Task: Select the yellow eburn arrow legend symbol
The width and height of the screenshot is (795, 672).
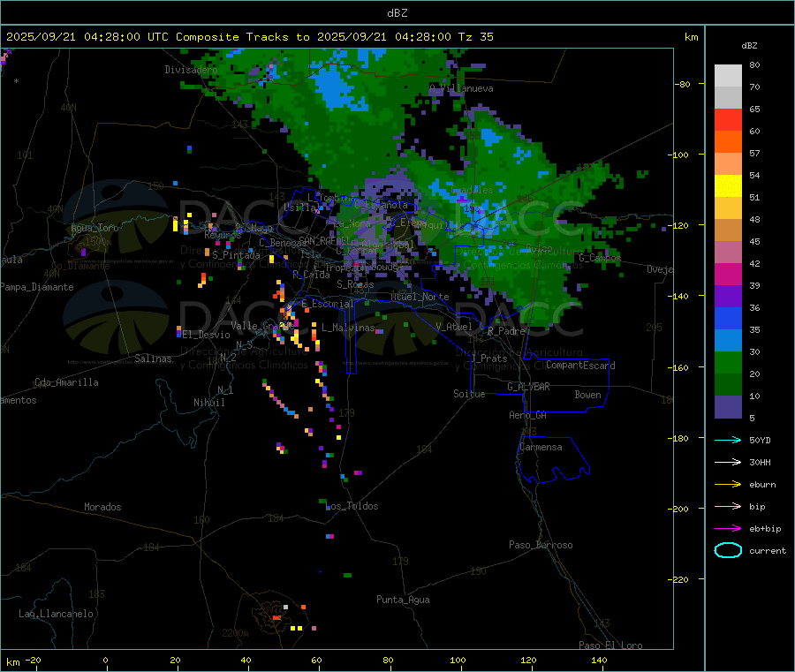Action: 728,485
